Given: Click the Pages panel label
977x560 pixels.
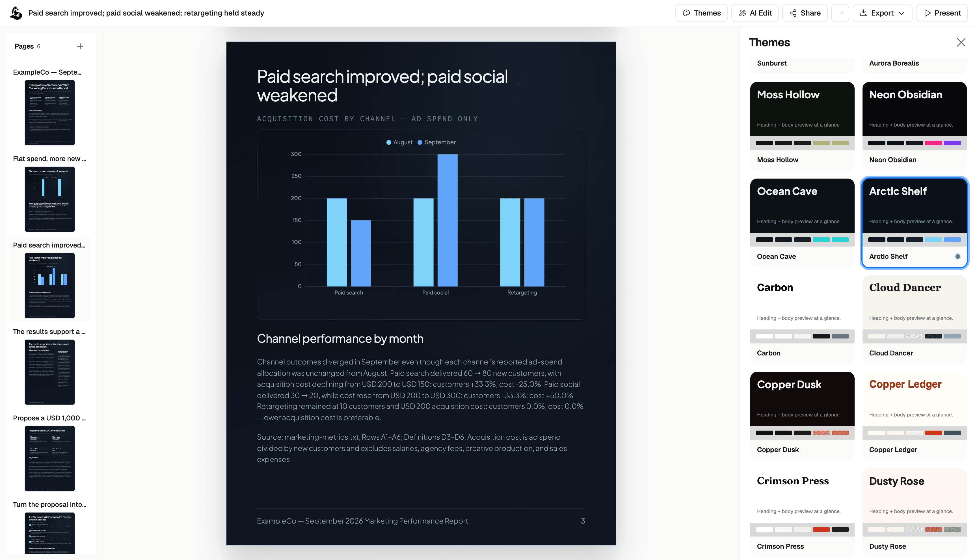Looking at the screenshot, I should tap(24, 46).
